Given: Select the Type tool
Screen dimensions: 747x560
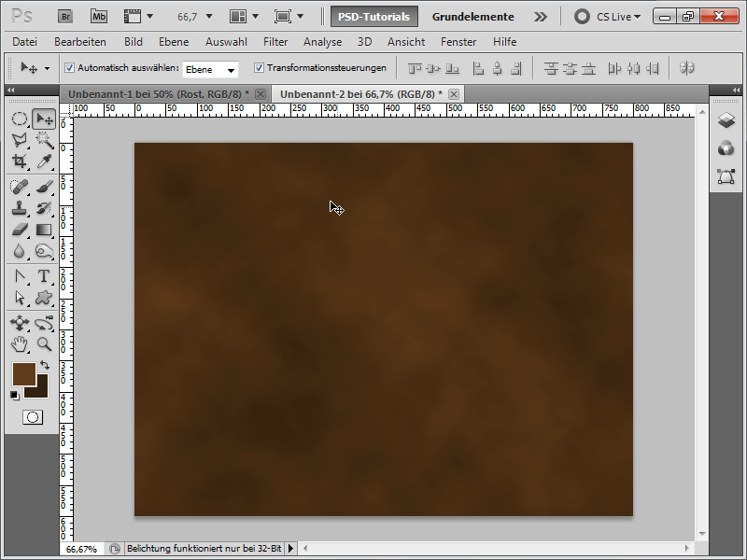Looking at the screenshot, I should 44,276.
